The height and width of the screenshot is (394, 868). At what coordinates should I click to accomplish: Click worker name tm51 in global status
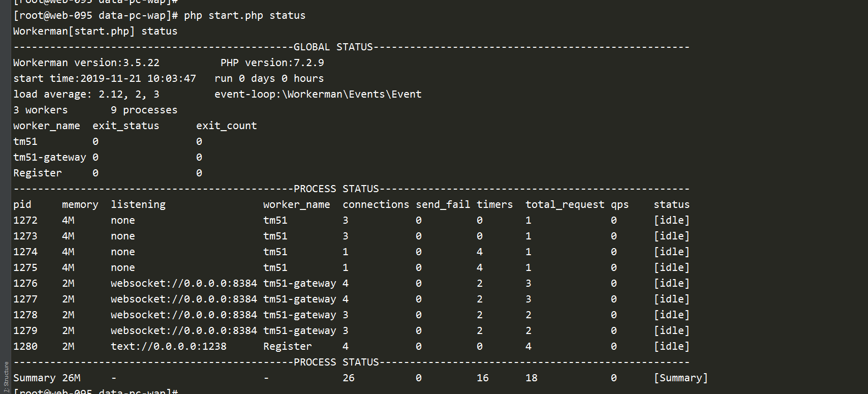tap(25, 141)
